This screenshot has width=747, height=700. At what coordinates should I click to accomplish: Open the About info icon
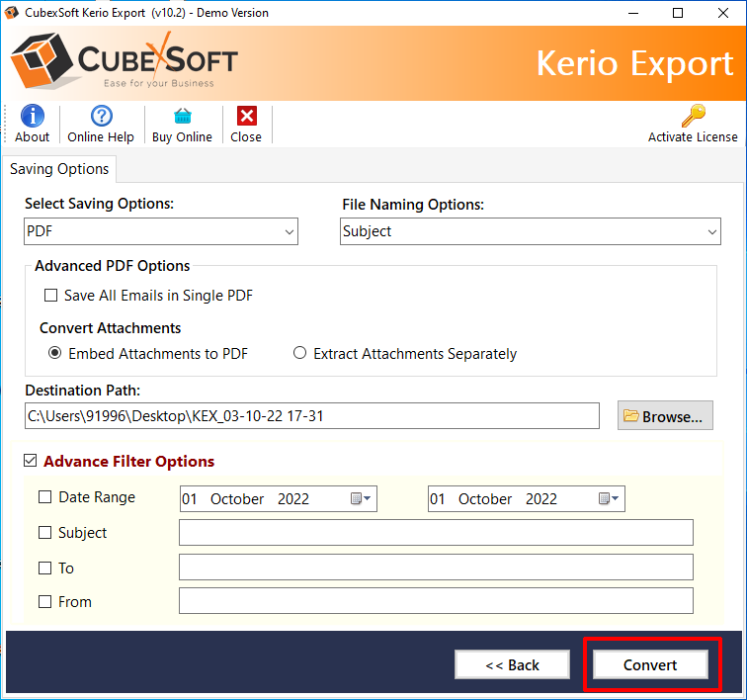32,116
